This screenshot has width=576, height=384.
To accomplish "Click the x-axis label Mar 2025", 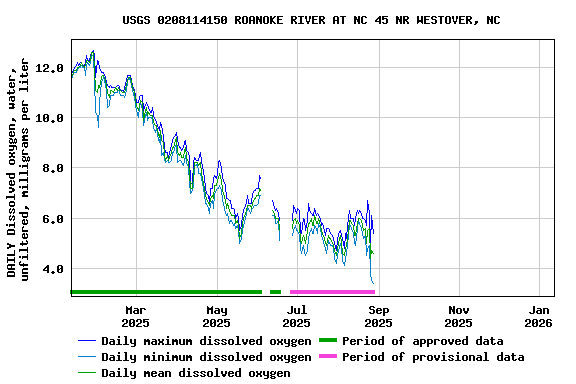I will [136, 316].
